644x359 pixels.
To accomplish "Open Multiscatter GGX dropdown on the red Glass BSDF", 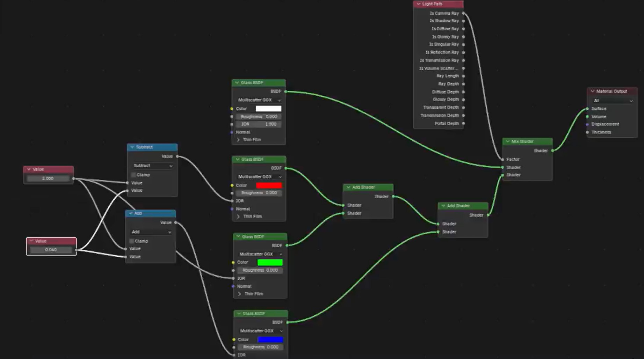I will coord(259,177).
